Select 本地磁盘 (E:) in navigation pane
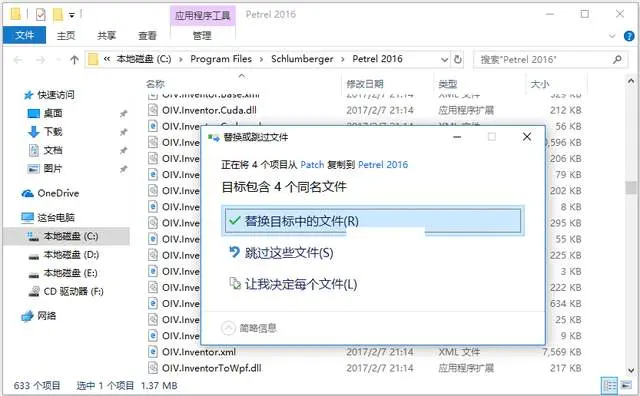Image resolution: width=640 pixels, height=396 pixels. tap(63, 273)
